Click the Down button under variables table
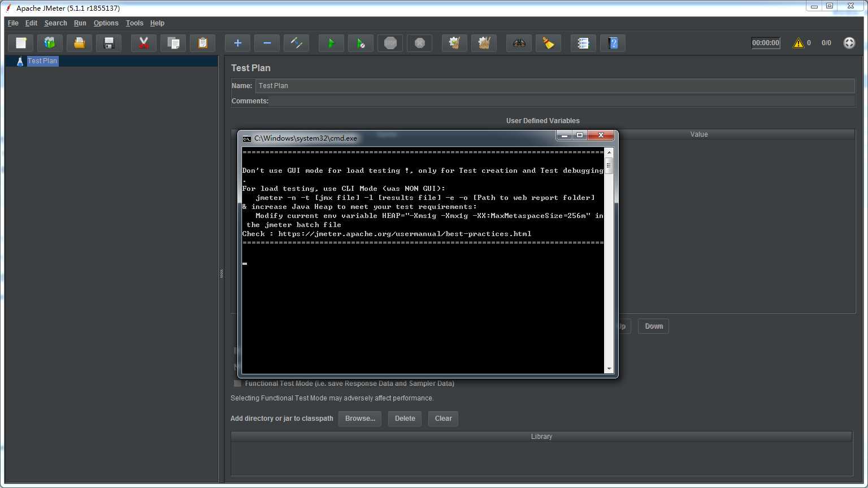The width and height of the screenshot is (868, 488). (654, 326)
